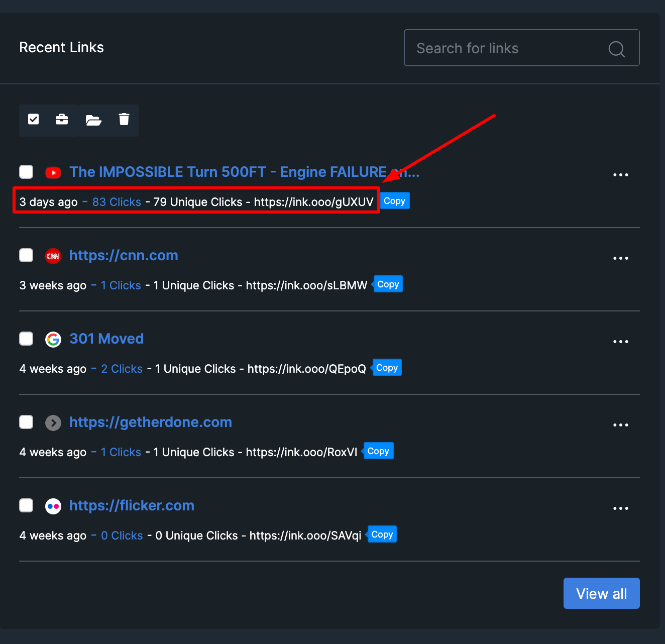Click the Flickr favicon icon
The width and height of the screenshot is (665, 644).
coord(53,506)
